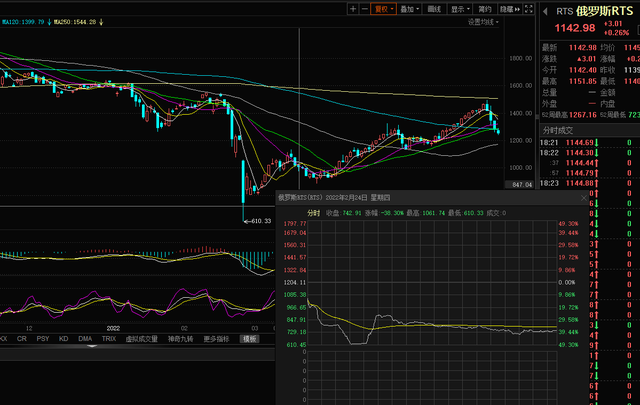Click the 画线 drawing tool button

pyautogui.click(x=434, y=9)
